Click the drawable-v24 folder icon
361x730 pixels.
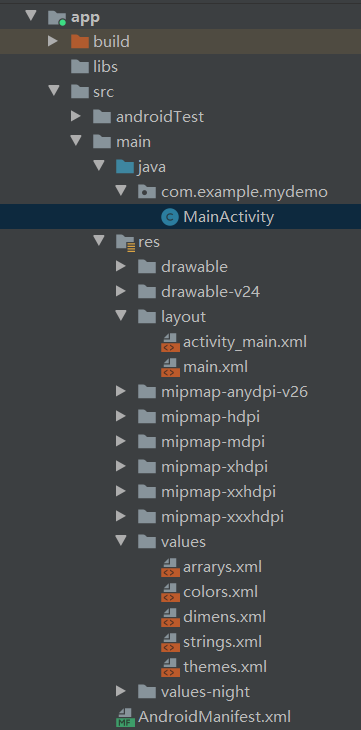147,292
